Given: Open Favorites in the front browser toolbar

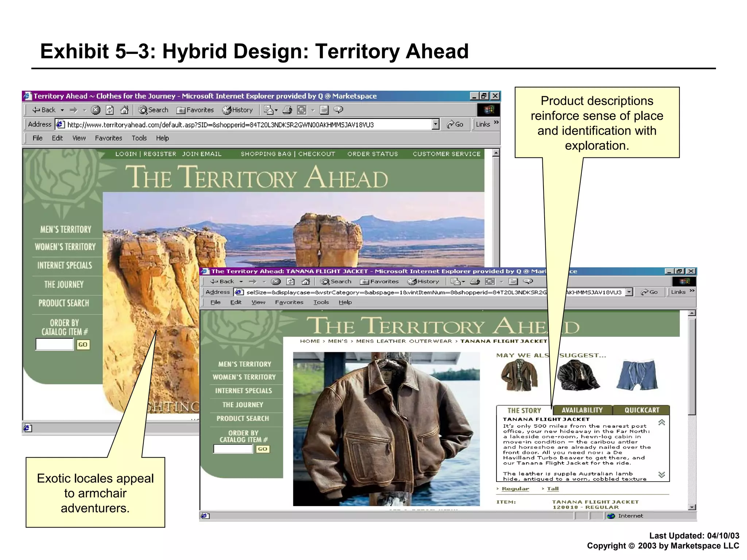Looking at the screenshot, I should (x=379, y=281).
